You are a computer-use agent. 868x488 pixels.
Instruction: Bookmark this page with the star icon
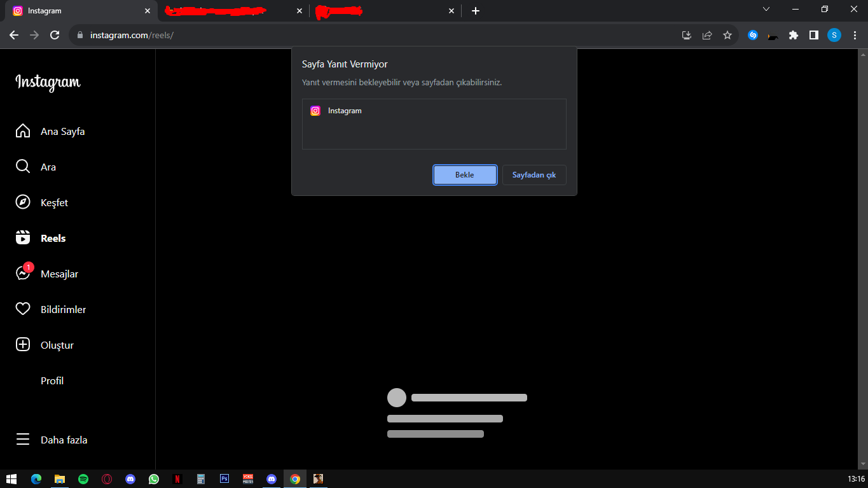tap(727, 36)
